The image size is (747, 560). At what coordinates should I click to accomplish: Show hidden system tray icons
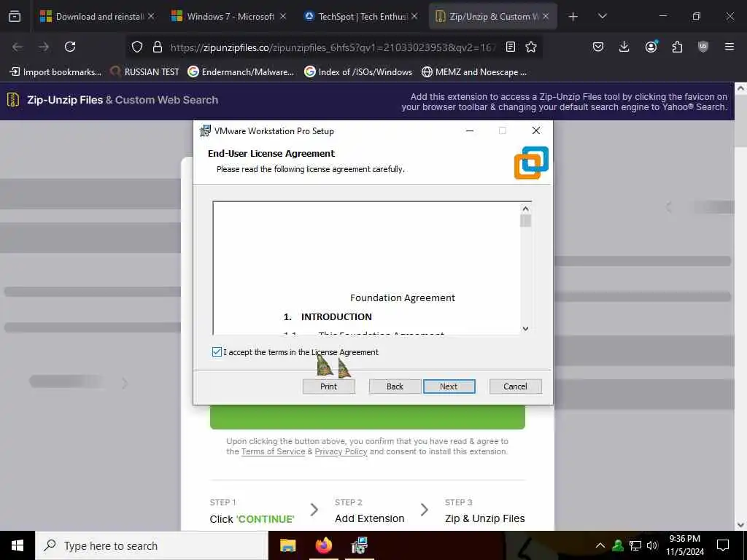(x=600, y=545)
